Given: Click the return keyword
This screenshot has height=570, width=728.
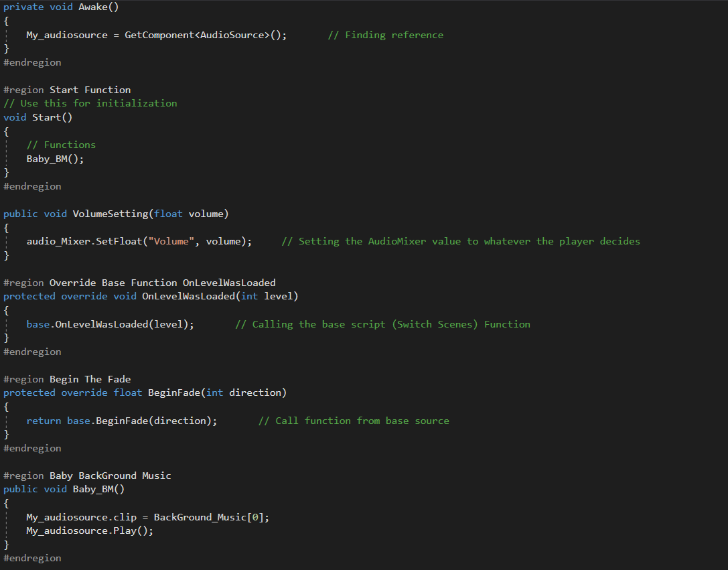Looking at the screenshot, I should coord(44,421).
